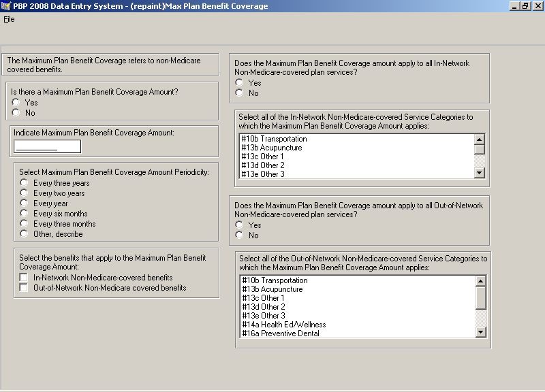Select #13b Acupuncture in Out-of-Network list
The height and width of the screenshot is (392, 545).
pos(358,289)
